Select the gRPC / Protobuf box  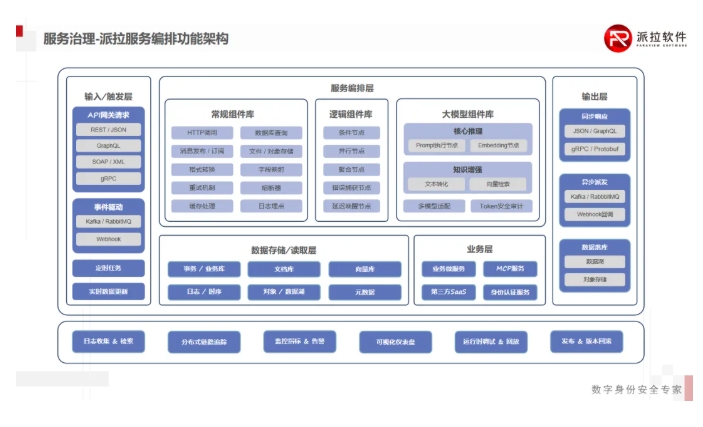click(x=595, y=149)
